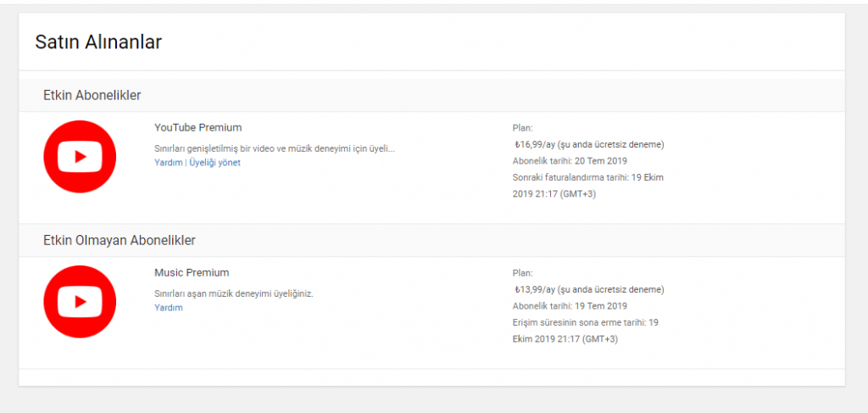
Task: Click the Music Premium description starting with Sınırları aşan
Action: pos(234,294)
